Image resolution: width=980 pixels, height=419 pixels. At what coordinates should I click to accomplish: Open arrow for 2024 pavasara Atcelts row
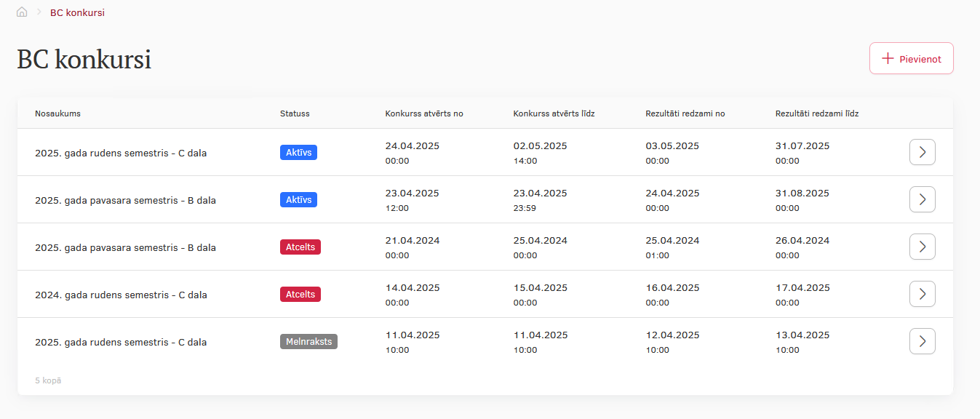[x=923, y=247]
